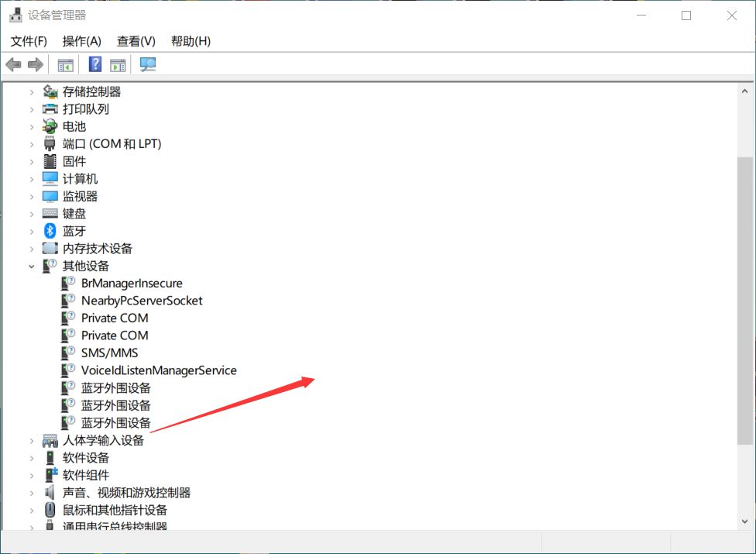Select the NearbyPcServerSocket device
The height and width of the screenshot is (554, 756).
142,301
